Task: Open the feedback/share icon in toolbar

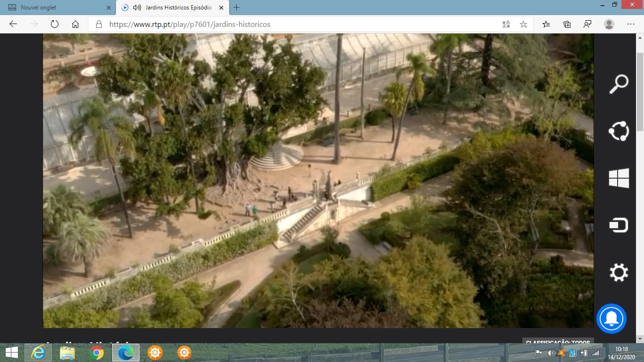Action: coord(588,24)
